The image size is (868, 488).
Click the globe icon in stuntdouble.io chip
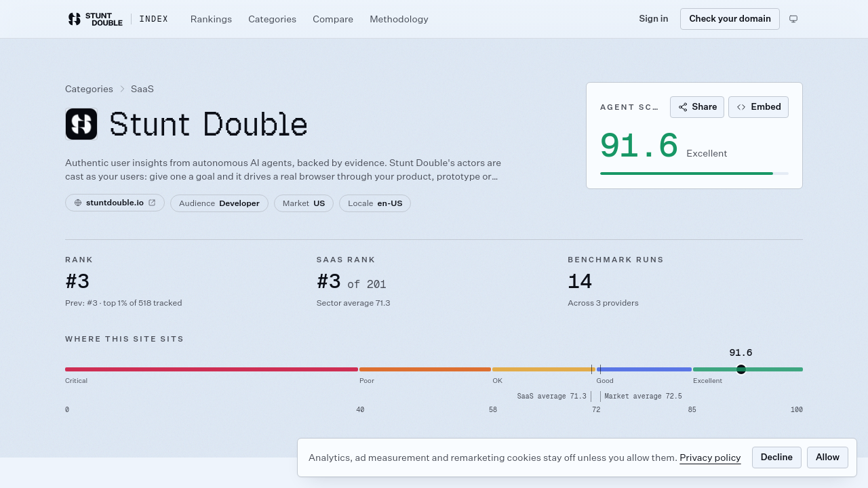(x=78, y=203)
